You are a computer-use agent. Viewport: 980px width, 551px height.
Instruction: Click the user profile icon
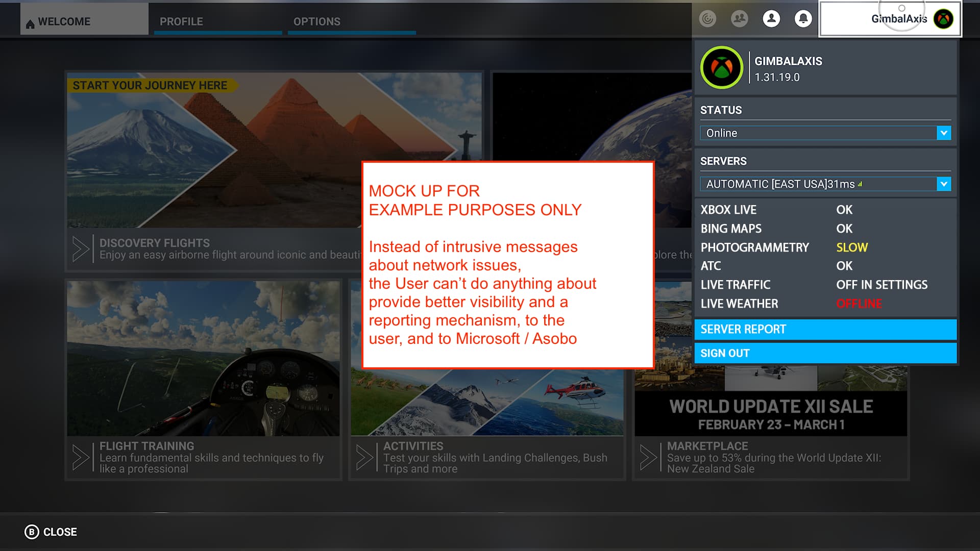771,19
